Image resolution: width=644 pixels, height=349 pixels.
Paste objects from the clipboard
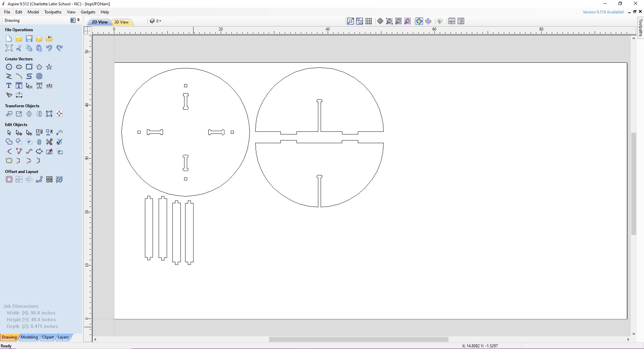[39, 48]
